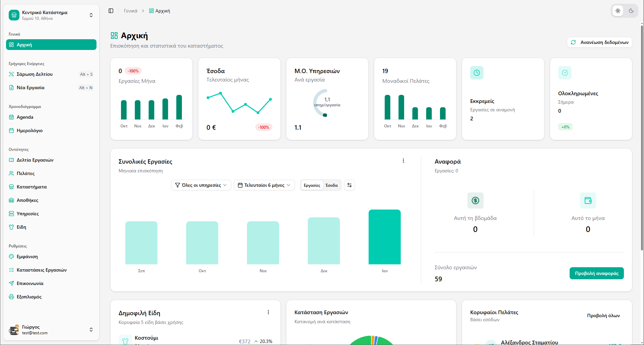Expand the Κεντρικό Κατάστημα store switcher
Screen dimensions: 644x345
coord(51,15)
